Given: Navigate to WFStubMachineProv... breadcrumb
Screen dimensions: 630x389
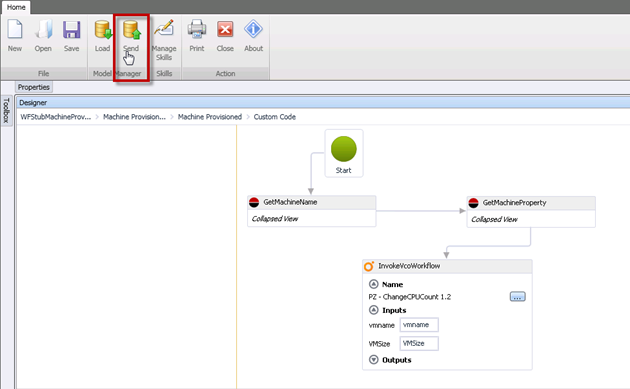Looking at the screenshot, I should tap(56, 117).
